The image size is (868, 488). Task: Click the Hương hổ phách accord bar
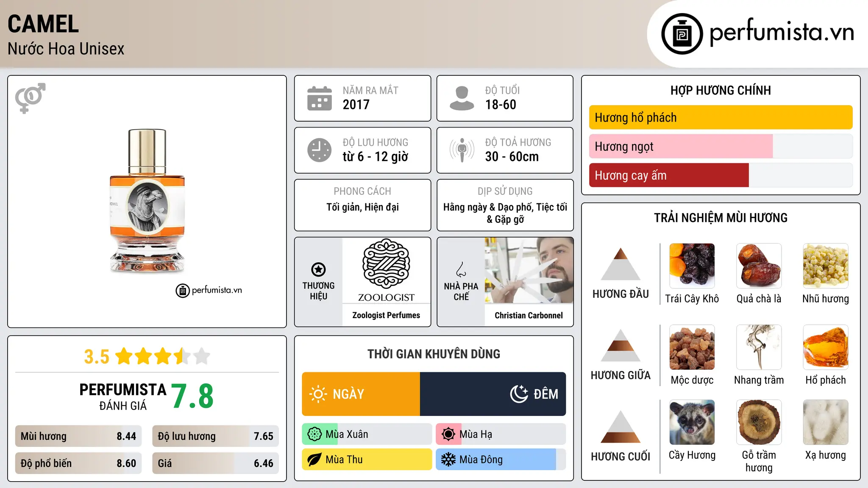(x=721, y=117)
